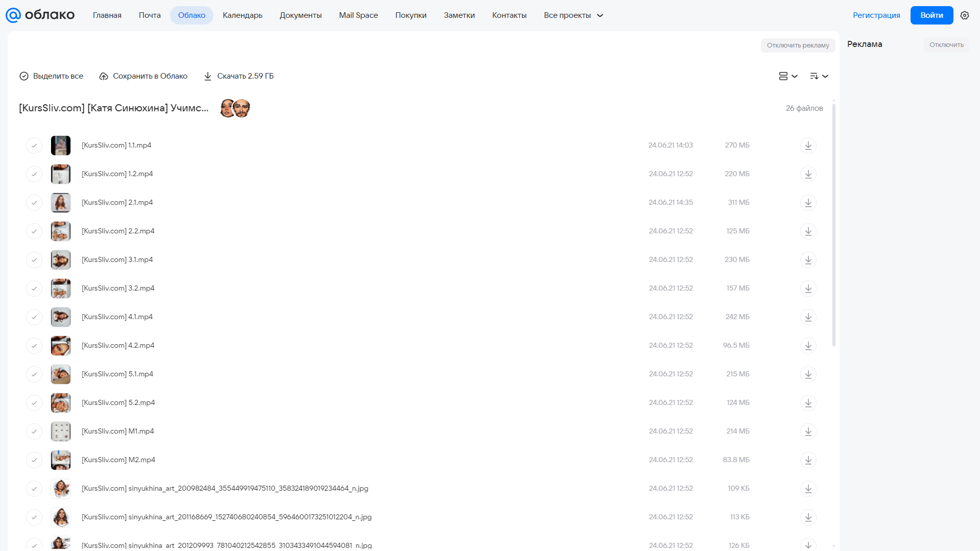Download the 4.2.mp4 file via arrow icon

[808, 346]
